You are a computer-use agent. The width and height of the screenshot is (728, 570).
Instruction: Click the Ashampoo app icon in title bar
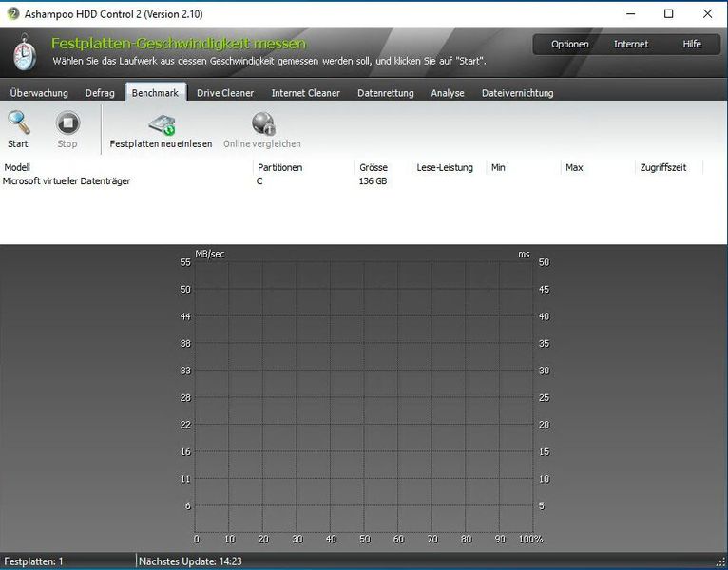pos(12,13)
